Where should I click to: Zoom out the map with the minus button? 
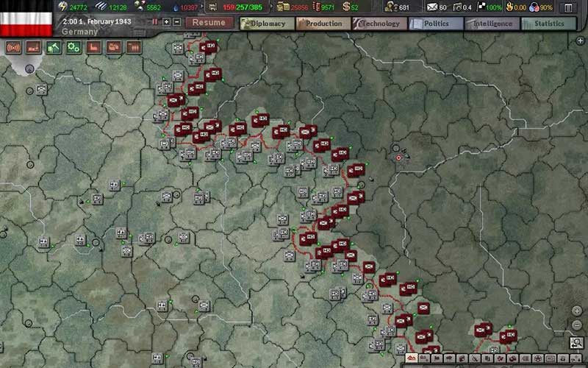(577, 324)
